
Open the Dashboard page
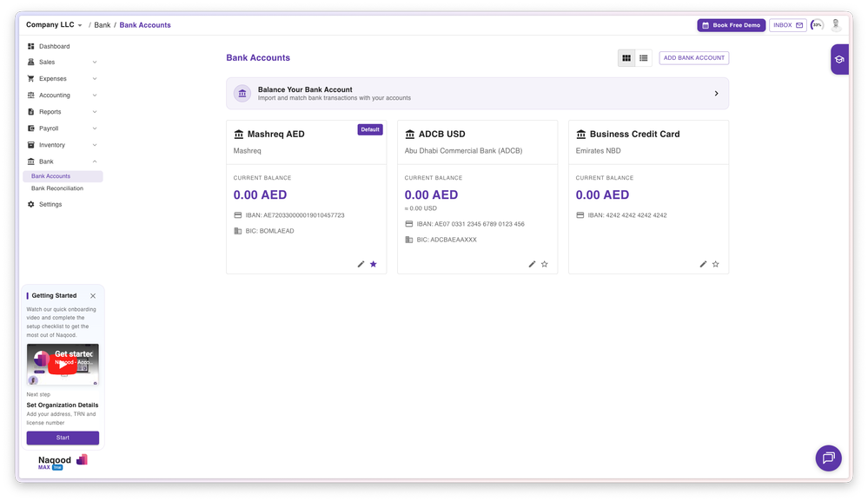(x=54, y=46)
